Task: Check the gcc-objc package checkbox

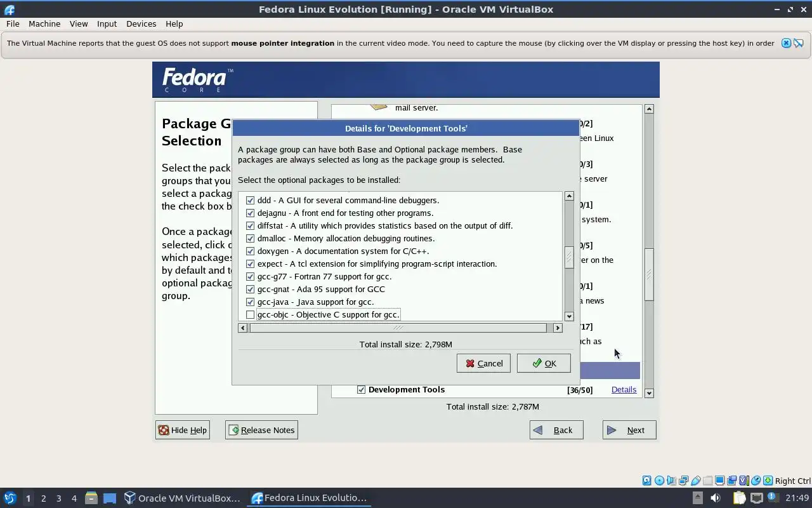Action: click(250, 314)
